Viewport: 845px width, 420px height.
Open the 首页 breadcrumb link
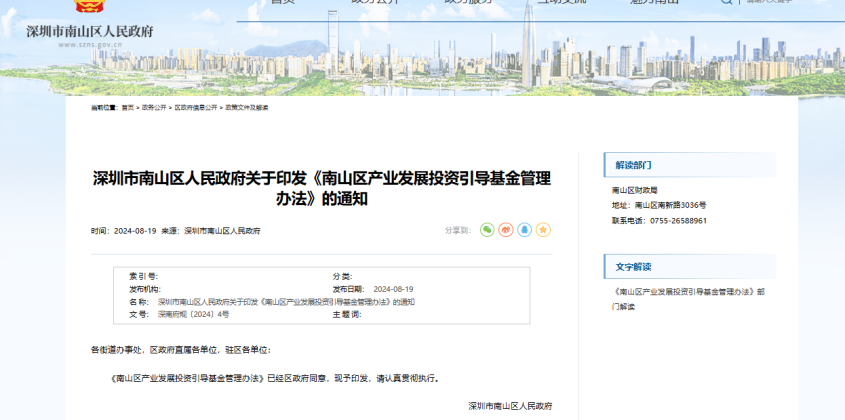127,107
